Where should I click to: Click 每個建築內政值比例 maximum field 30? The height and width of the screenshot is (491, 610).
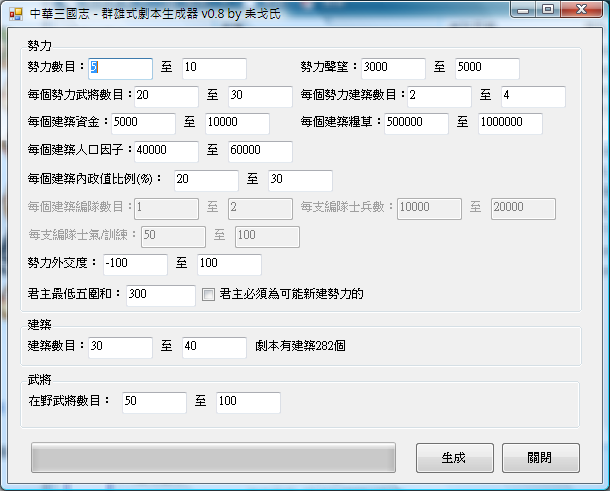click(x=300, y=181)
